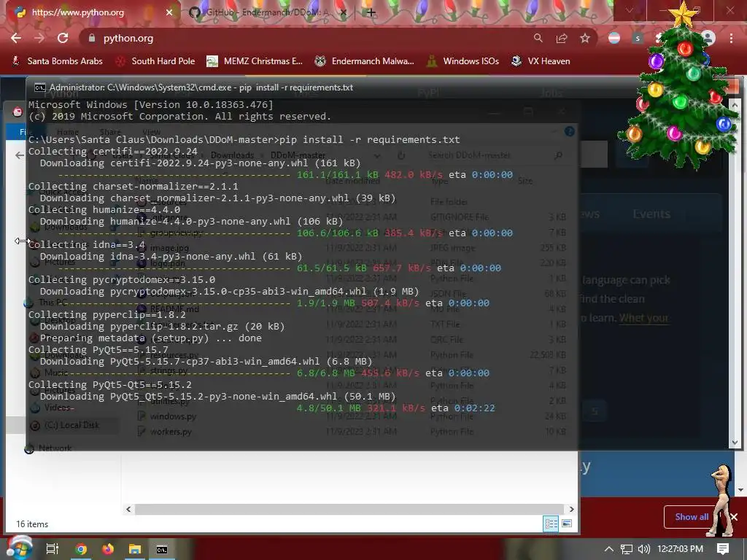Reload the python.org page

63,38
